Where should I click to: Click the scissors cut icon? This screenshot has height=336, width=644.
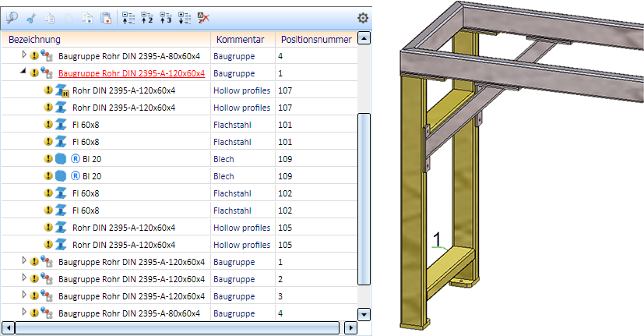pyautogui.click(x=31, y=17)
